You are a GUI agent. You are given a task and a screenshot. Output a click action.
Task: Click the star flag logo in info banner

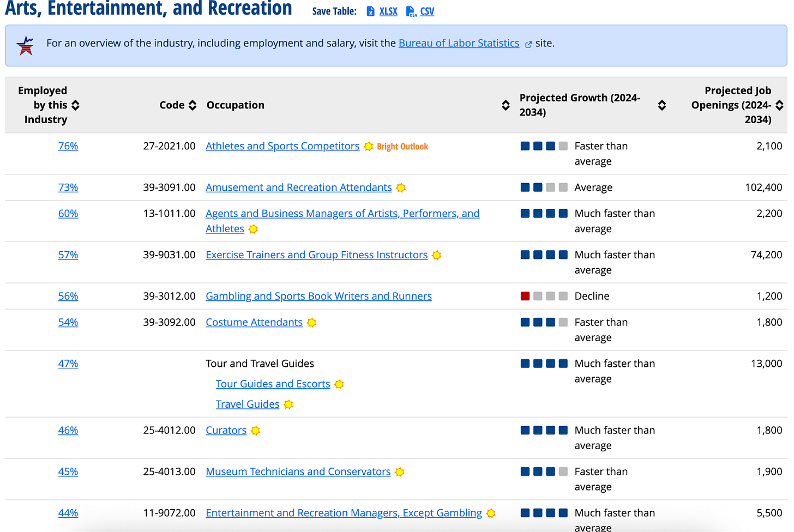[x=25, y=46]
